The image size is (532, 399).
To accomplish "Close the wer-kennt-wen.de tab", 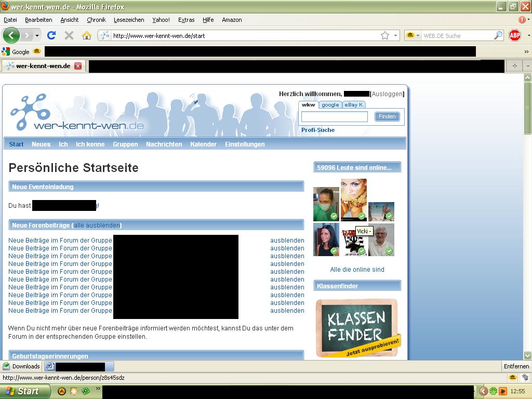I will pos(78,66).
